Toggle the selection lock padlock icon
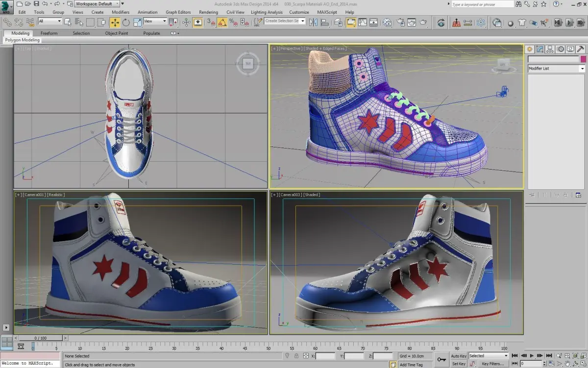 (296, 356)
